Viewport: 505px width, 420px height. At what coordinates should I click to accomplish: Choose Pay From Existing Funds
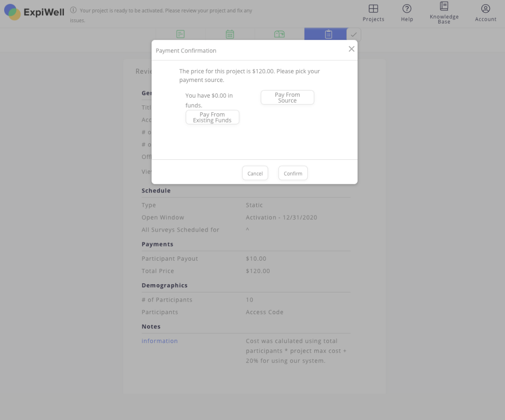click(212, 117)
